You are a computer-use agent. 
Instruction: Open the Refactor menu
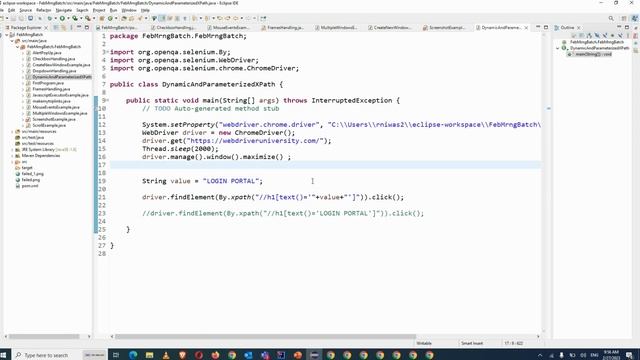[44, 10]
